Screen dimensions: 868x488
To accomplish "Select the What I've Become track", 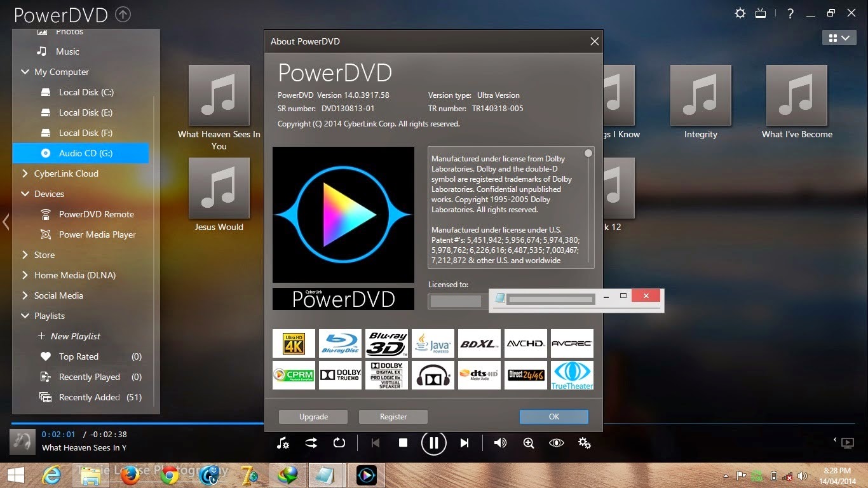I will coord(797,95).
